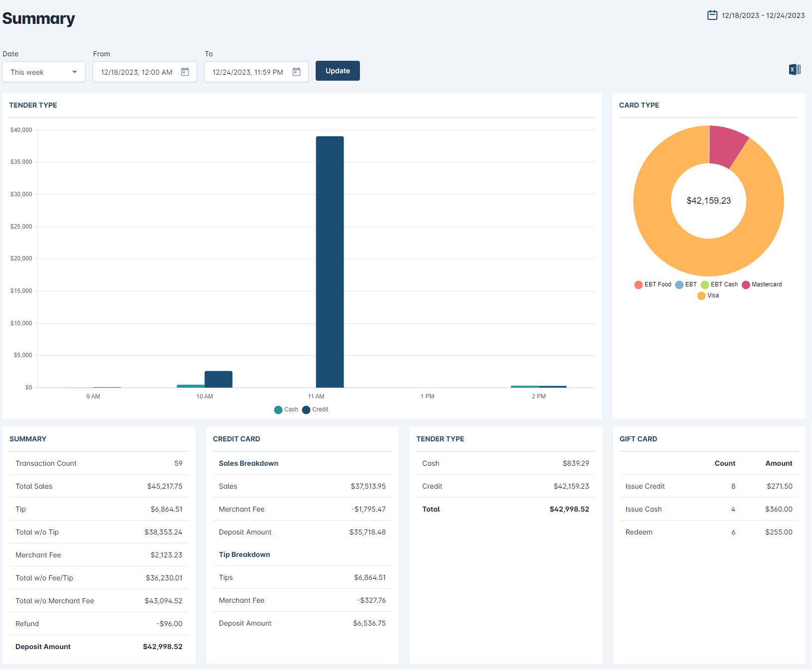Click the Excel export icon

pos(795,70)
